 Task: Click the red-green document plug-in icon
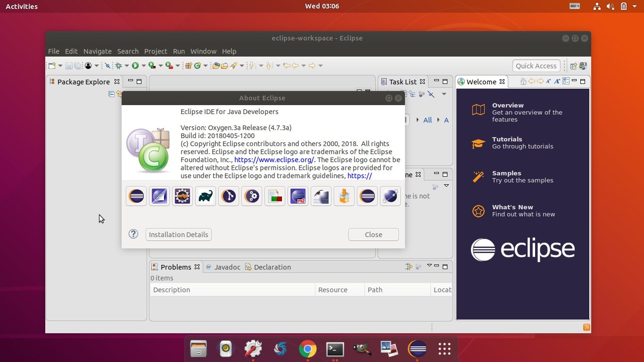tap(275, 196)
